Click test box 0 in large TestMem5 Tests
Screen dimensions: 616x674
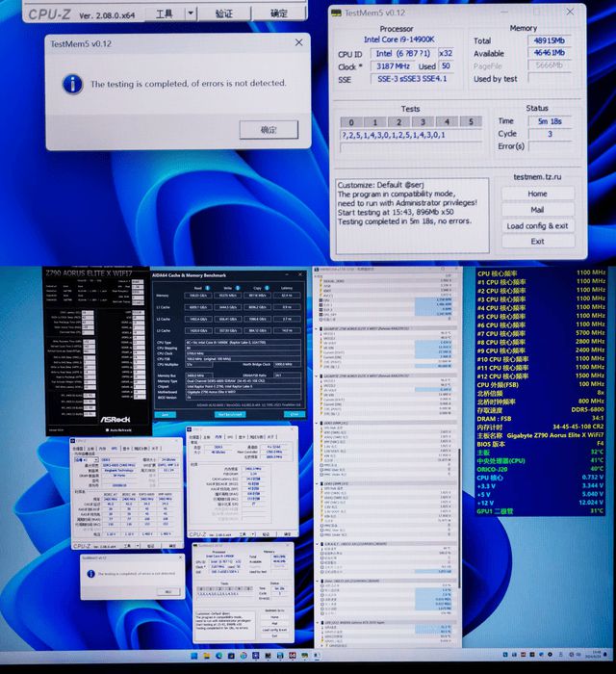coord(351,122)
